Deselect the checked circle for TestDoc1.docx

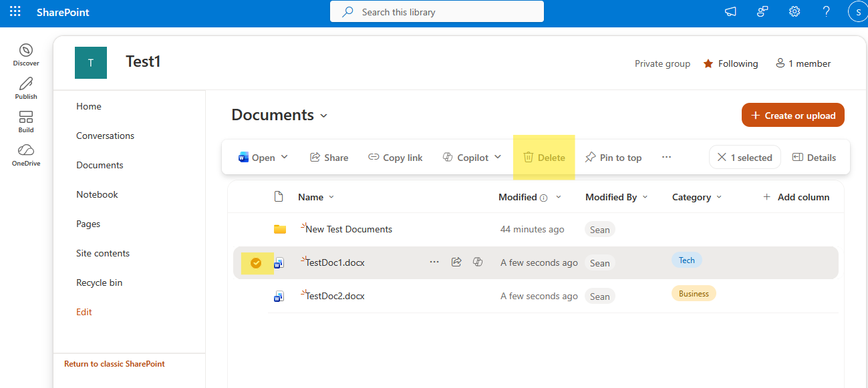[x=256, y=263]
